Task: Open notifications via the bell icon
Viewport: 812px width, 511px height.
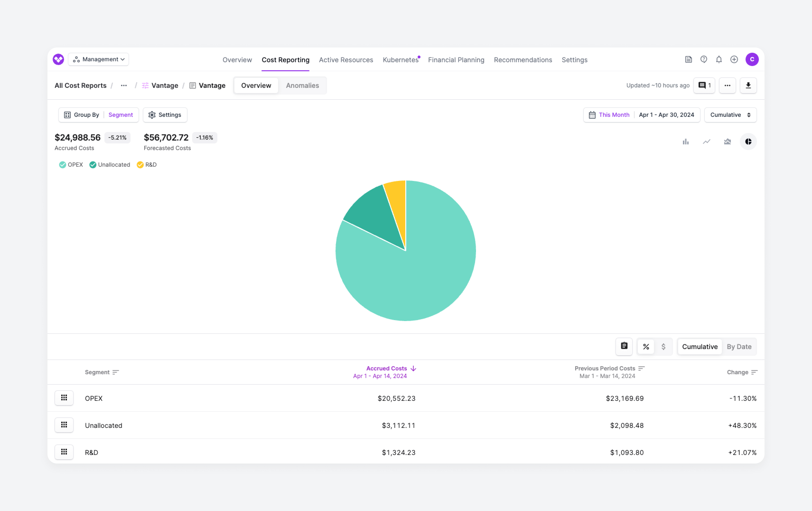Action: coord(719,59)
